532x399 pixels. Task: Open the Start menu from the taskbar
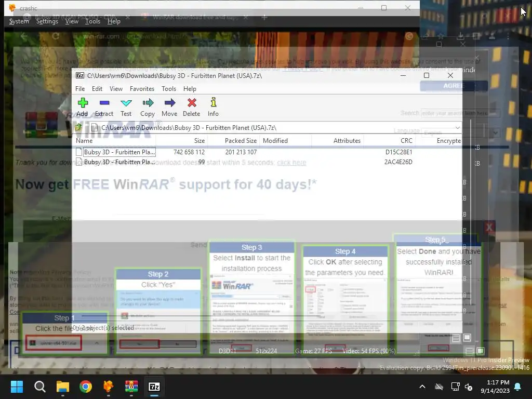coord(17,387)
